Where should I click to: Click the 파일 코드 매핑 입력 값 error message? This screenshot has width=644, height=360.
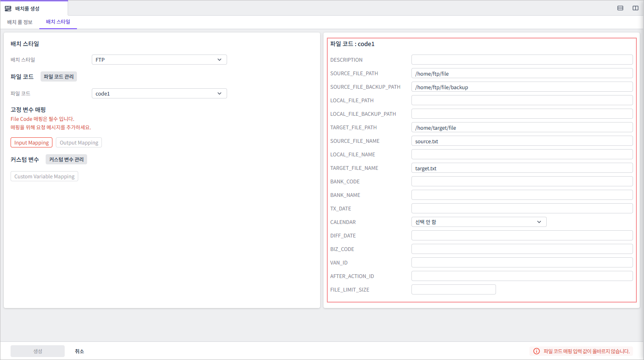(586, 351)
